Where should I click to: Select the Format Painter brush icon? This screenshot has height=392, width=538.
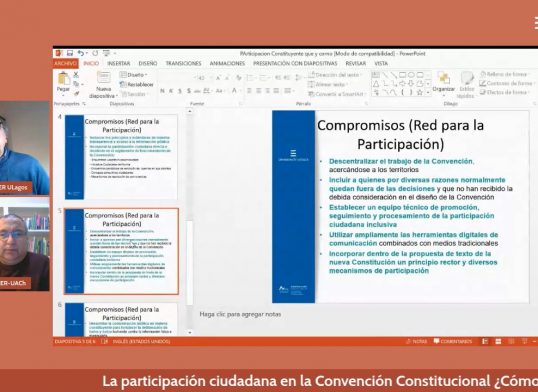click(x=76, y=93)
